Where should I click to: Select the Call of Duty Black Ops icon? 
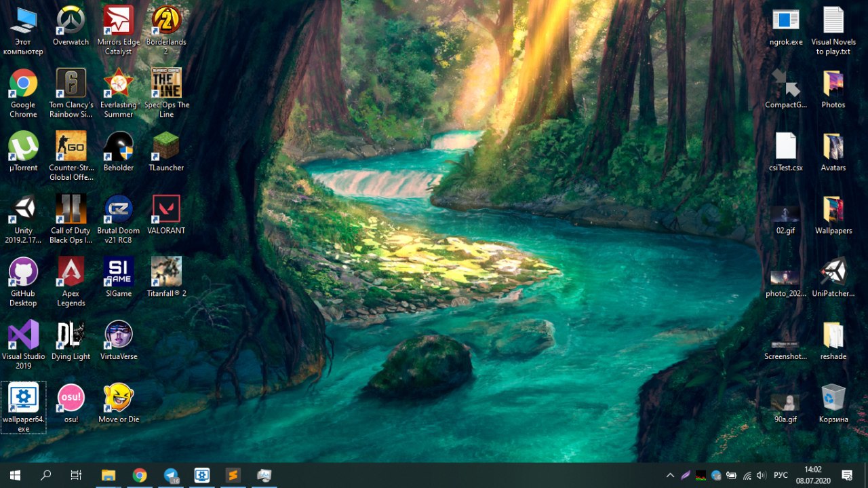pos(71,219)
